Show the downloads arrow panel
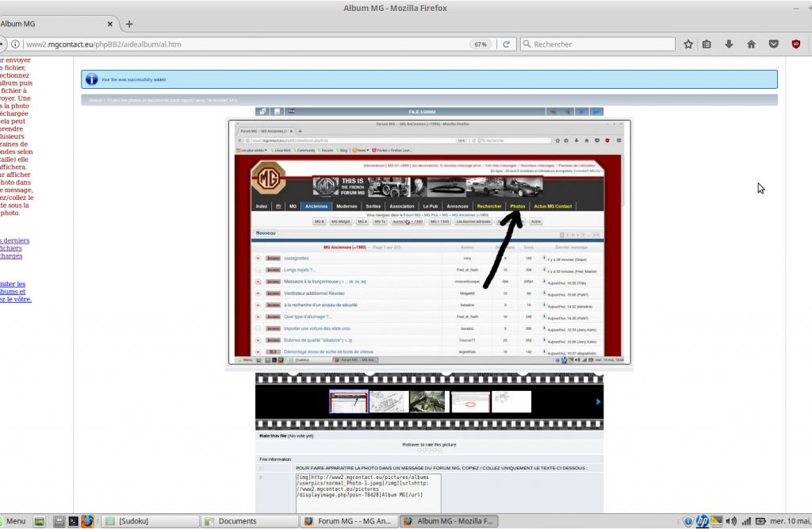Image resolution: width=812 pixels, height=529 pixels. click(729, 44)
